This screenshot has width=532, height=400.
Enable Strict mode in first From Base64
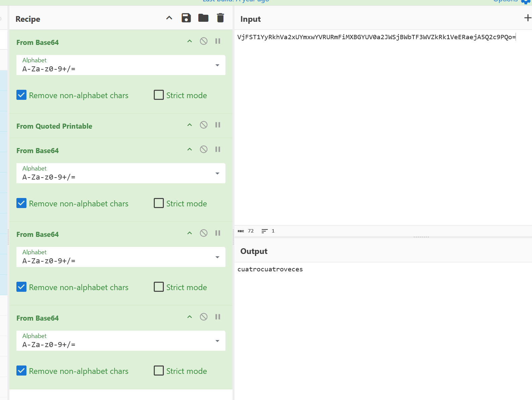click(x=159, y=95)
